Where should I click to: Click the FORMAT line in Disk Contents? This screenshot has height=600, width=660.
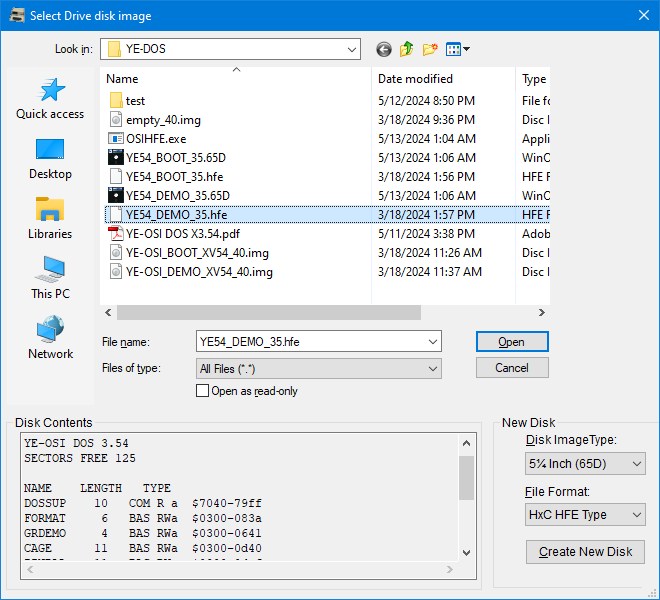[143, 518]
